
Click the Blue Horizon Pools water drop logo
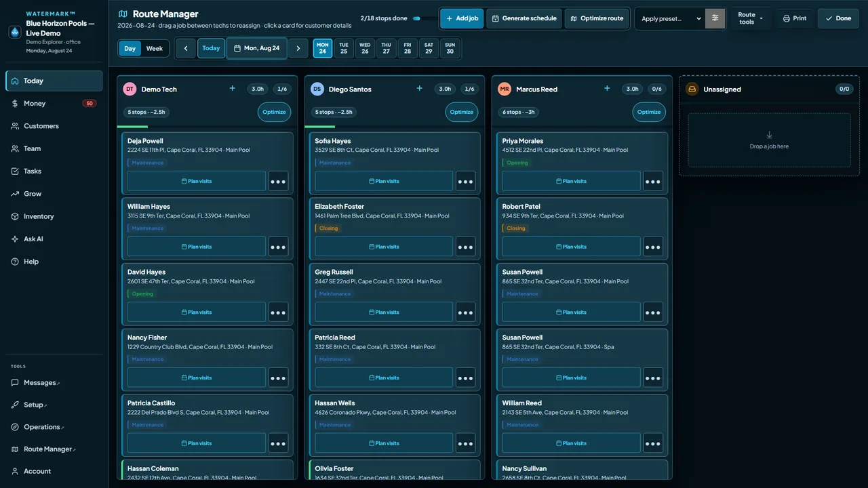tap(15, 33)
